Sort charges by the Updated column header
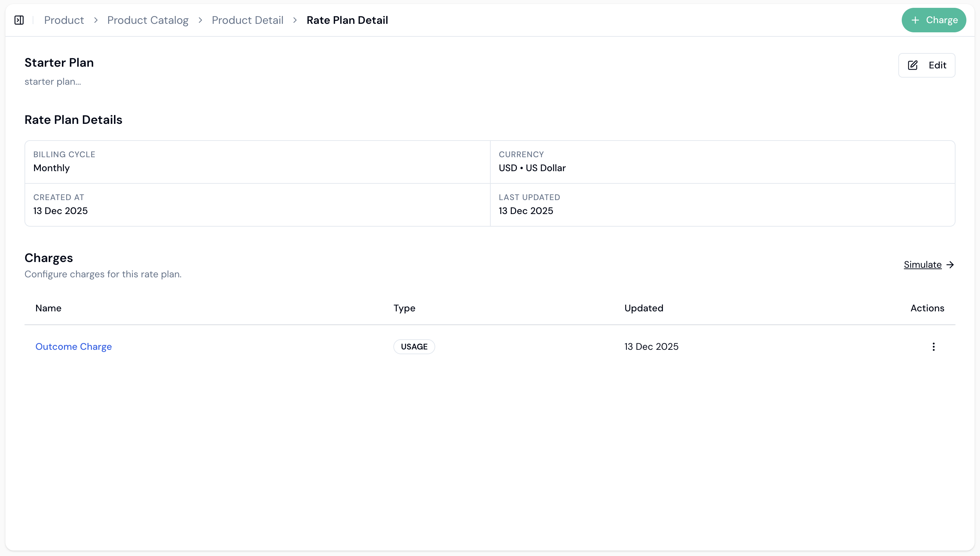Screen dimensions: 980x556 (644, 308)
